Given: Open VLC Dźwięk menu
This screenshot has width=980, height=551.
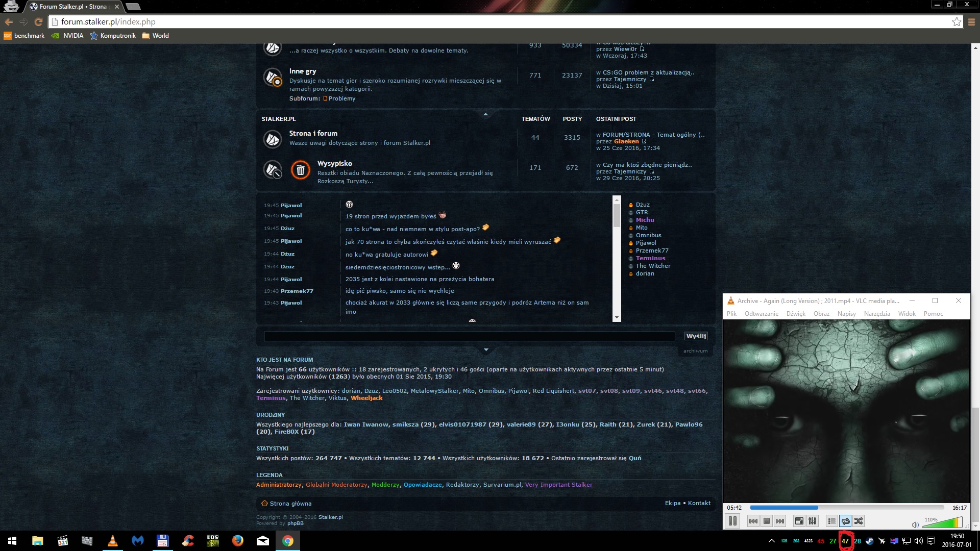Looking at the screenshot, I should pyautogui.click(x=796, y=314).
